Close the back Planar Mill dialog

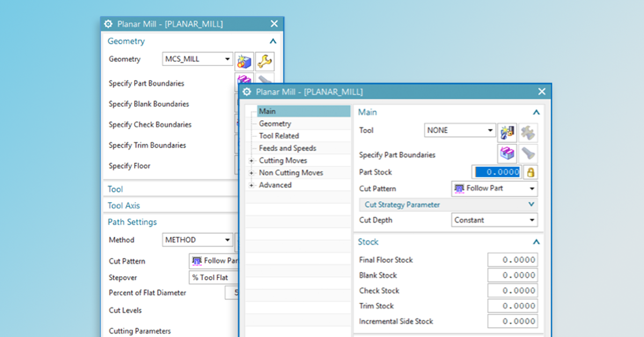(x=274, y=24)
